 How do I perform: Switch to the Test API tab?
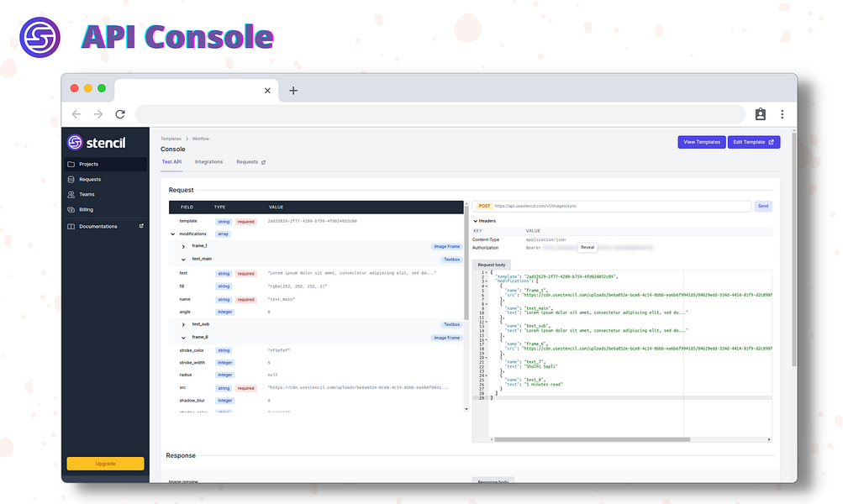(x=172, y=162)
